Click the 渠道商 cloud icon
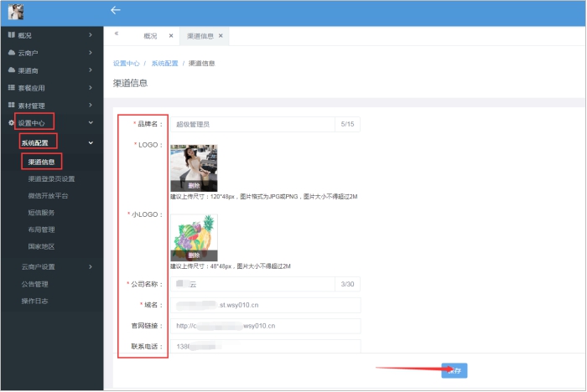Image resolution: width=587 pixels, height=392 pixels. click(x=12, y=70)
